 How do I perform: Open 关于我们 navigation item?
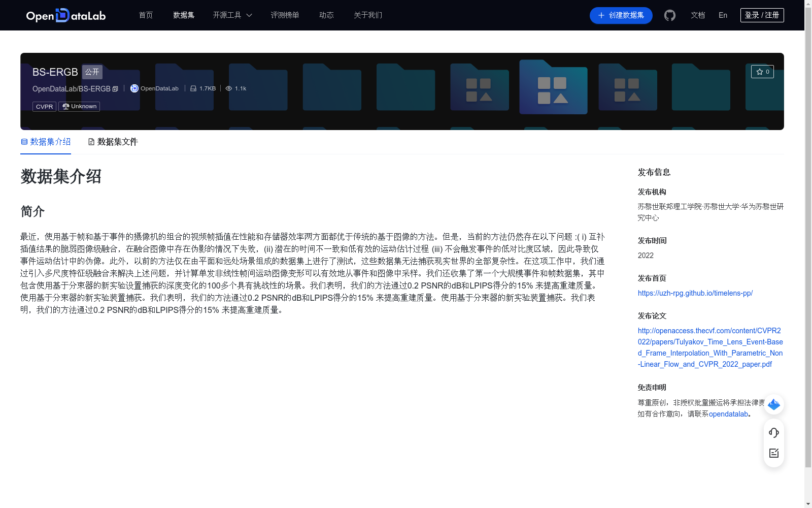[x=368, y=15]
